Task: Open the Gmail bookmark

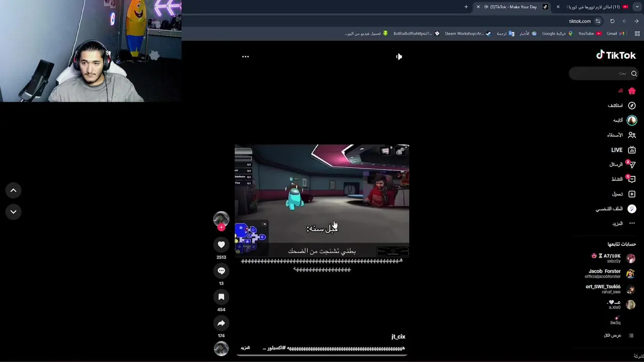Action: [615, 34]
